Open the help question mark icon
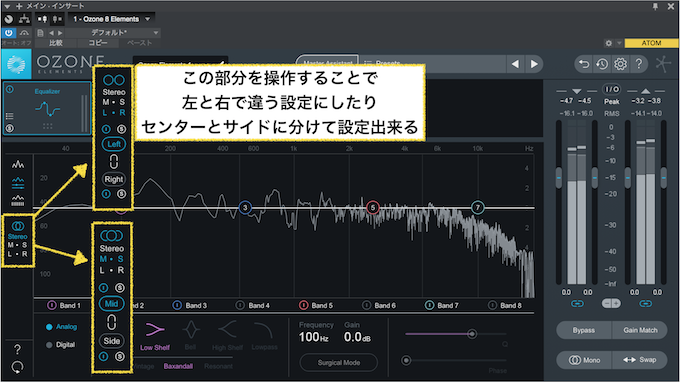680x382 pixels. click(x=639, y=64)
